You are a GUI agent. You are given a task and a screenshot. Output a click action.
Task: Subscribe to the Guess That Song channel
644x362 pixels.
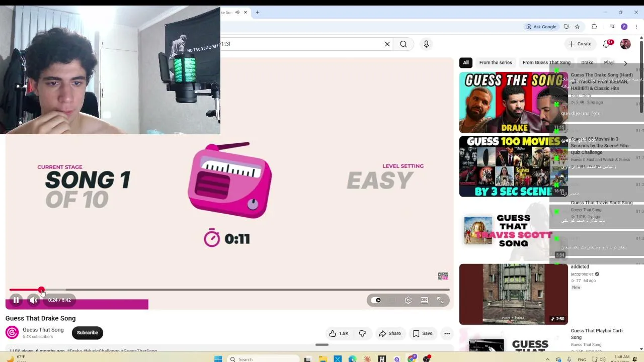pyautogui.click(x=88, y=333)
